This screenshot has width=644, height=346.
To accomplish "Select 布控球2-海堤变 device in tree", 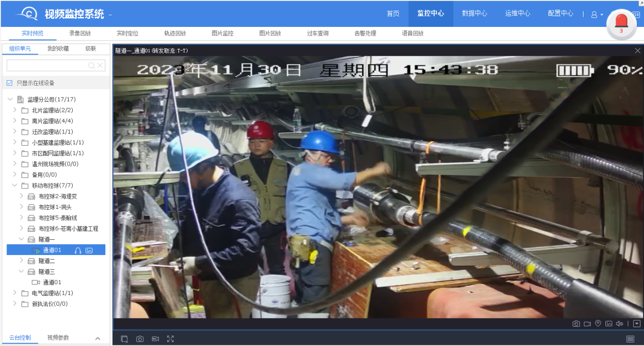I will pyautogui.click(x=57, y=196).
